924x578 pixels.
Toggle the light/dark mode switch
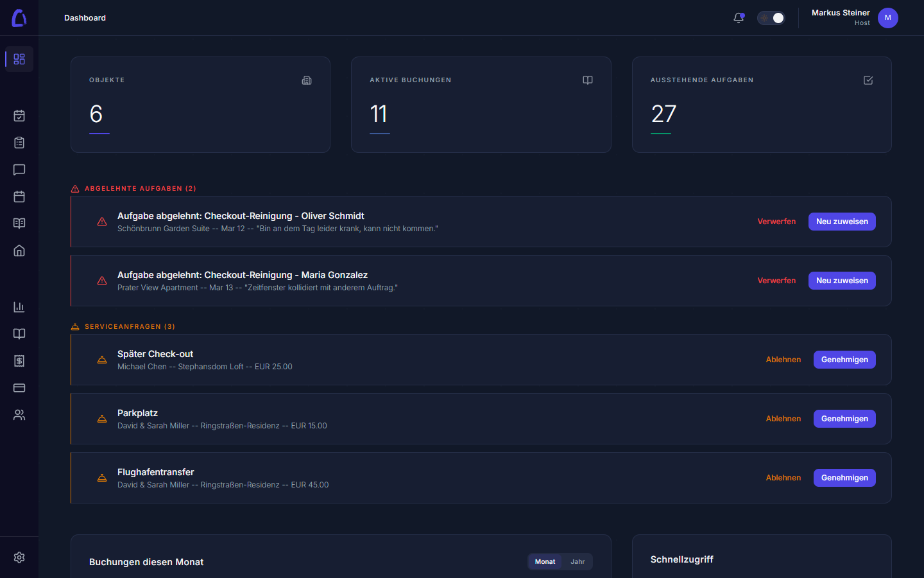771,18
